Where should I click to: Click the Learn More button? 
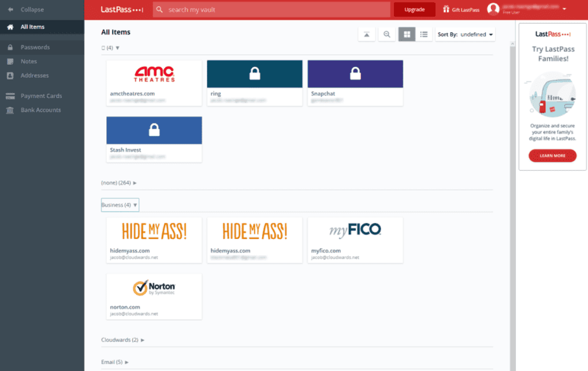tap(552, 156)
